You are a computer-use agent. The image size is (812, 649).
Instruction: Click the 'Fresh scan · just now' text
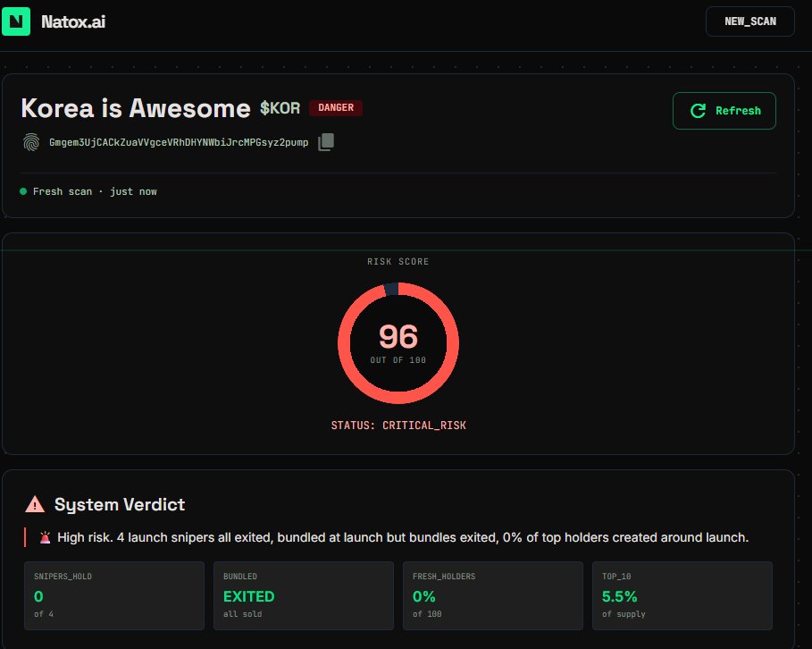point(95,191)
